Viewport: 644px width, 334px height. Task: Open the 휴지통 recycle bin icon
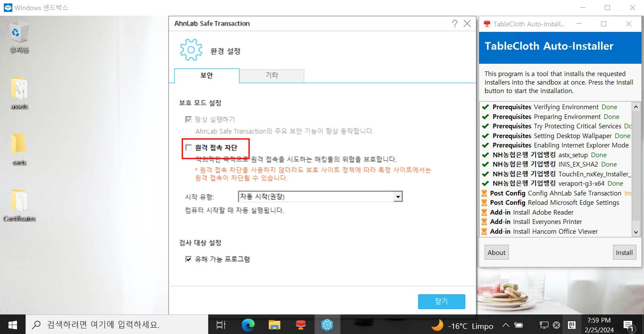pyautogui.click(x=19, y=37)
